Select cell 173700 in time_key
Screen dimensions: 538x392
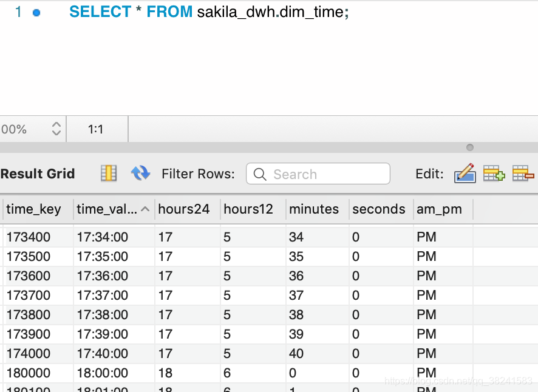coord(38,296)
